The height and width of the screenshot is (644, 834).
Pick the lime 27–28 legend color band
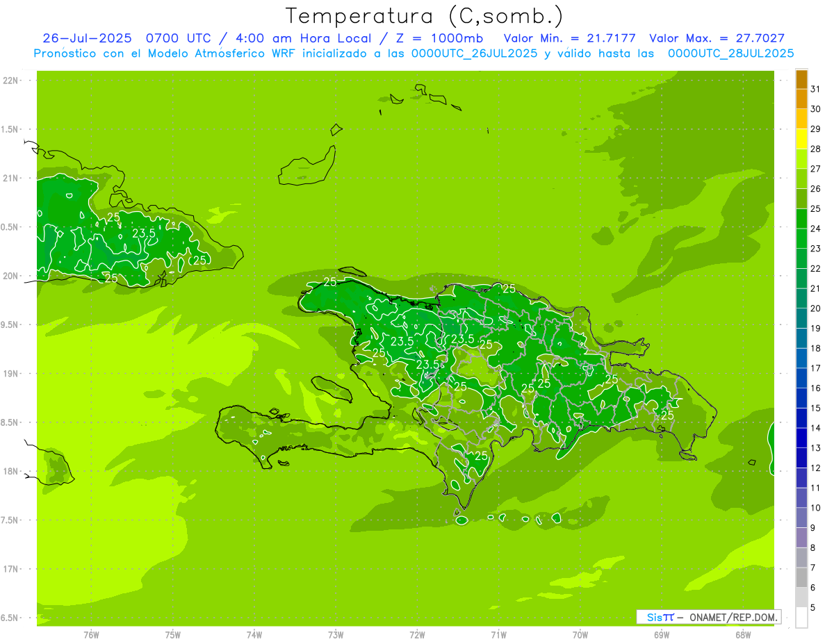tap(802, 159)
